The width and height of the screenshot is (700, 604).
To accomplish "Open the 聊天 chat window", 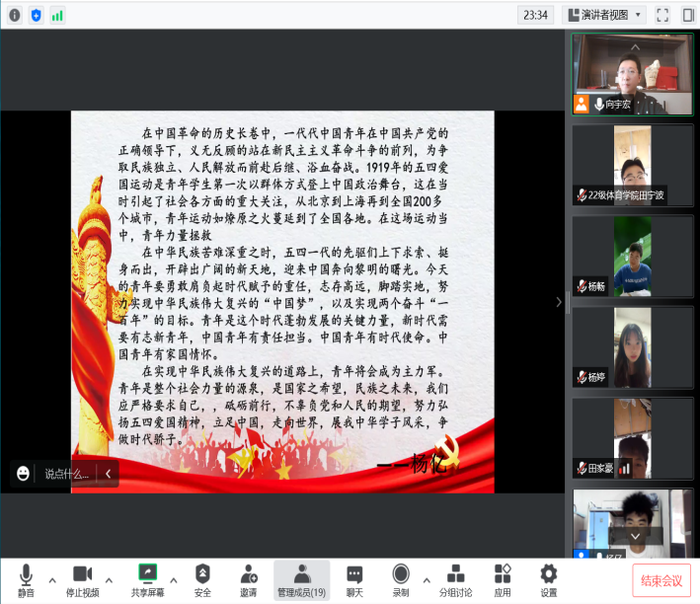I will tap(353, 579).
